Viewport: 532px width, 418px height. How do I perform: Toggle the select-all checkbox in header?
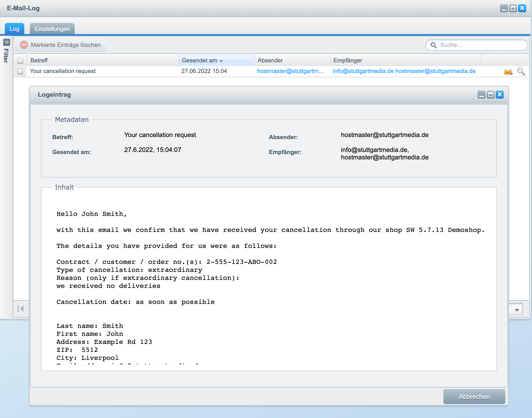(x=20, y=61)
